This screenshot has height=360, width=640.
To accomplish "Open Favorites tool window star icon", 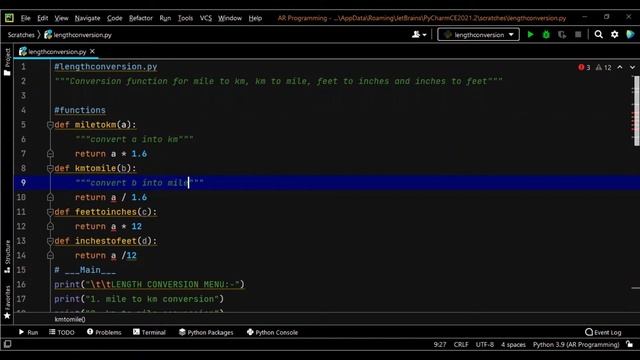I will click(x=7, y=302).
